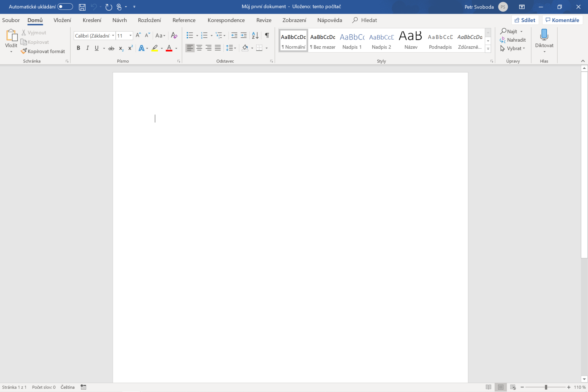Select the strikethrough icon
Image resolution: width=588 pixels, height=392 pixels.
click(111, 48)
